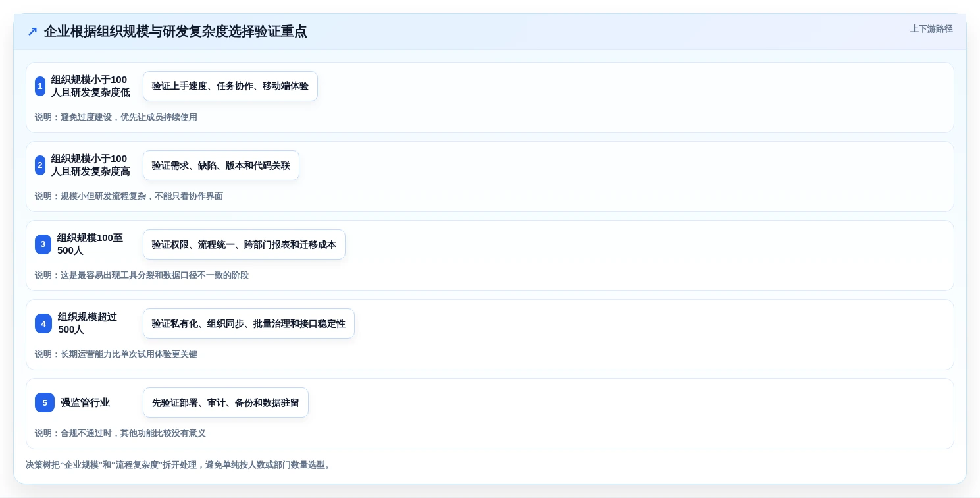Select condition 组织规模100至500人

pyautogui.click(x=90, y=244)
